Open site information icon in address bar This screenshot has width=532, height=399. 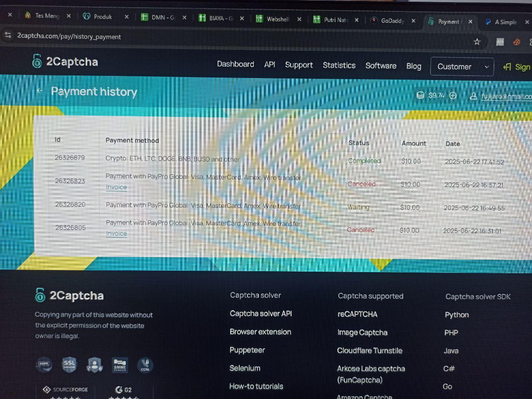point(8,35)
